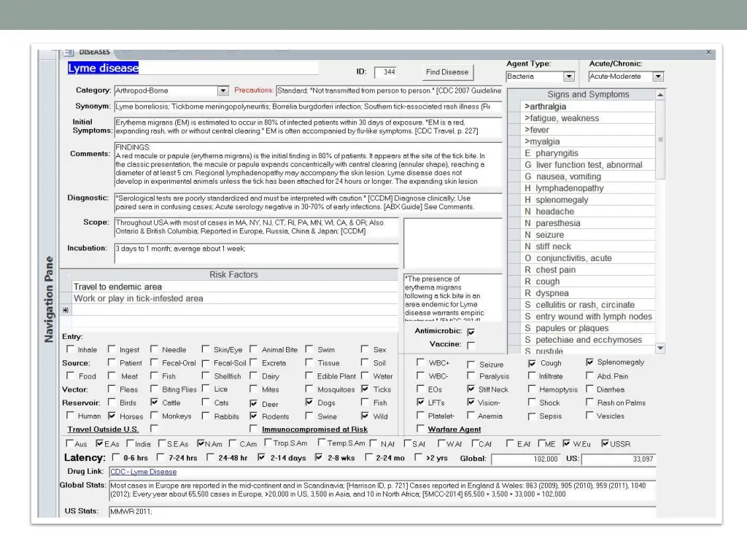Click into the Incubation field
This screenshot has width=747, height=560.
pyautogui.click(x=256, y=253)
